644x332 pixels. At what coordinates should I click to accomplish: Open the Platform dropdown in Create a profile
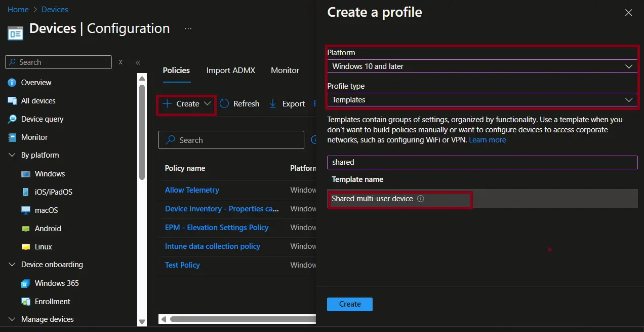482,66
